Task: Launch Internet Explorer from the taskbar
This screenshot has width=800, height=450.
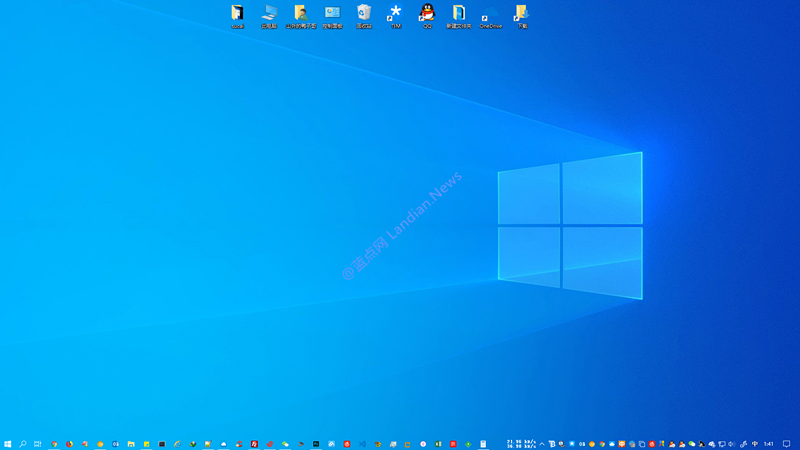Action: coord(177,444)
